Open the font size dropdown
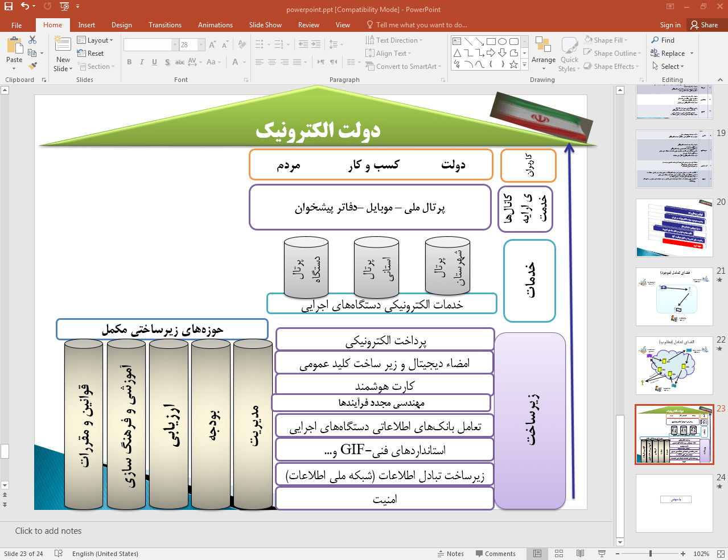The image size is (728, 560). (x=201, y=44)
